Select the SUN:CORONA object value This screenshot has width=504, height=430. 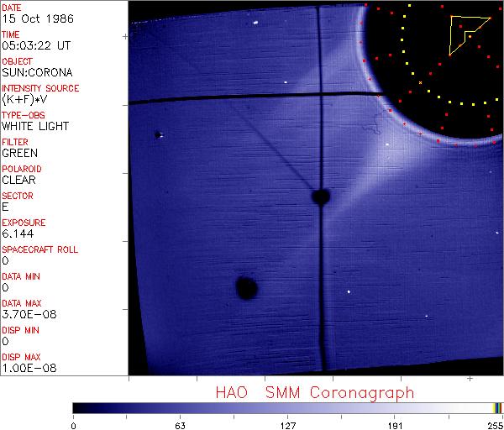37,72
